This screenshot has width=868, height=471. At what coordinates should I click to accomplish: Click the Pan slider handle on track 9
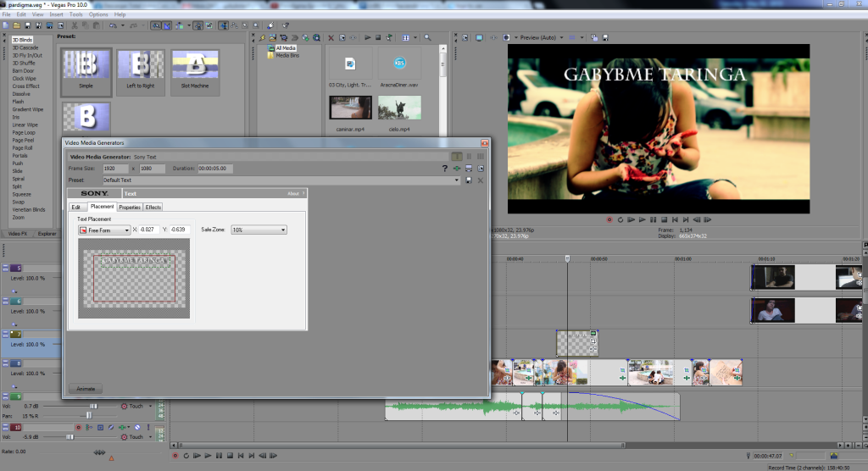pos(88,415)
